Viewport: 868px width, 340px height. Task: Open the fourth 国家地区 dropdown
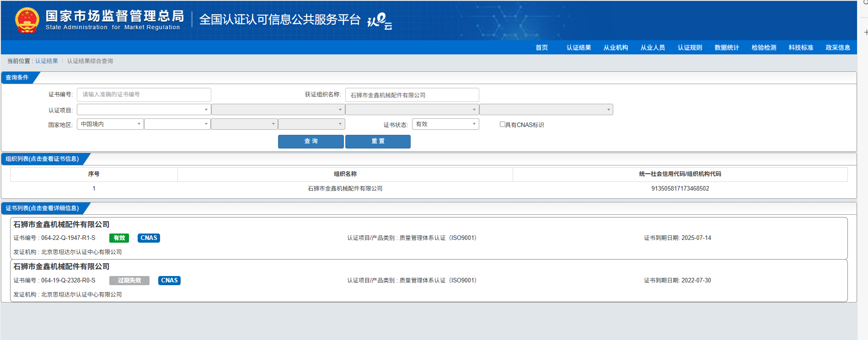[311, 124]
